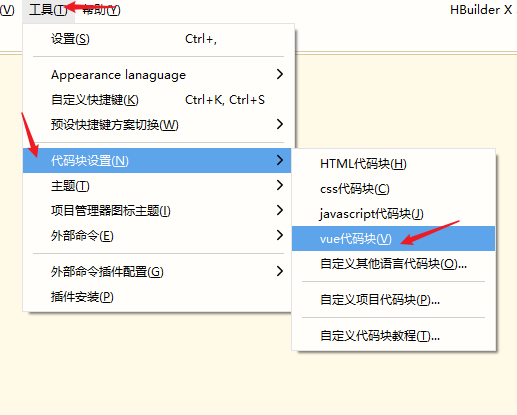The width and height of the screenshot is (517, 415).
Task: Click the chevron beside 代码块设置(N)
Action: pyautogui.click(x=280, y=160)
